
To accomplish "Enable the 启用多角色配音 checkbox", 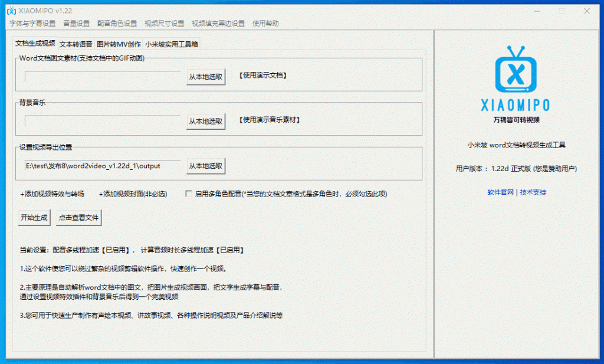I will coord(189,194).
